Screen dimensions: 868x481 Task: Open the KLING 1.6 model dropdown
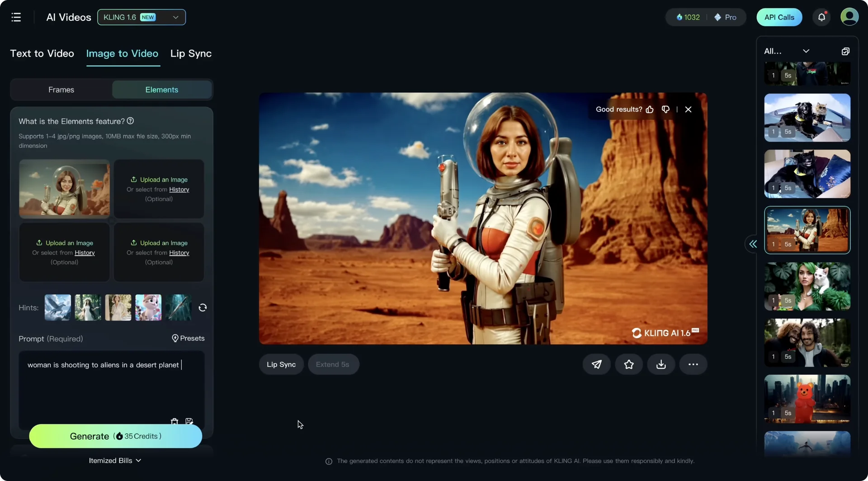point(141,17)
